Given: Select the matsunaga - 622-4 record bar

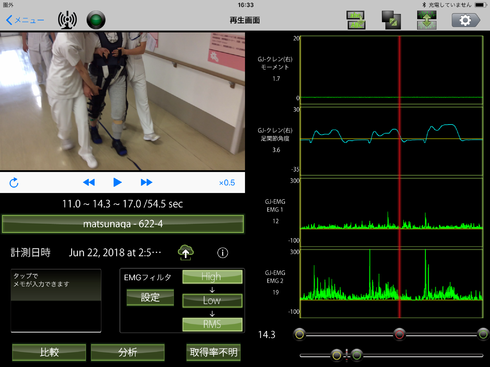Looking at the screenshot, I should click(x=123, y=224).
